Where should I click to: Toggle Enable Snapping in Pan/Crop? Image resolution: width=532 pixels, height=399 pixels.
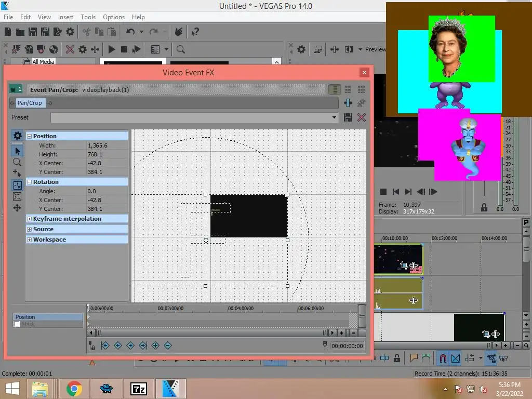click(x=17, y=185)
